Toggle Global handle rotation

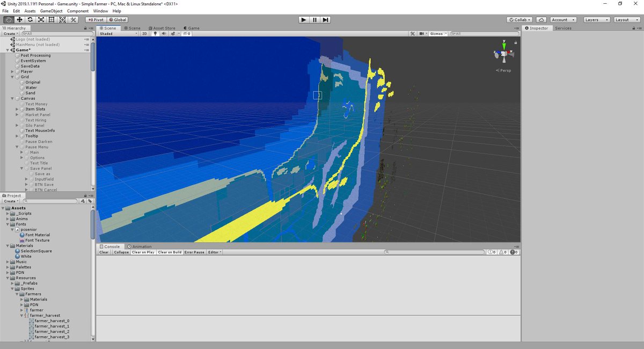click(x=118, y=20)
